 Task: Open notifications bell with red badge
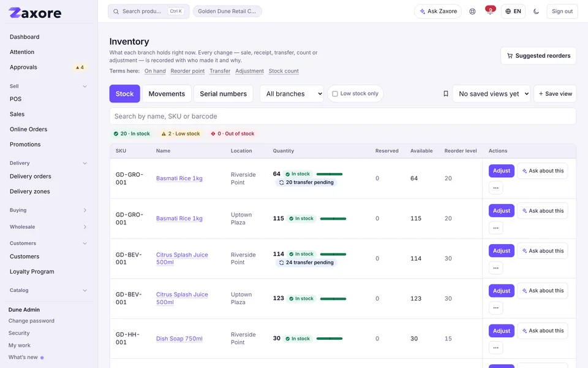490,11
